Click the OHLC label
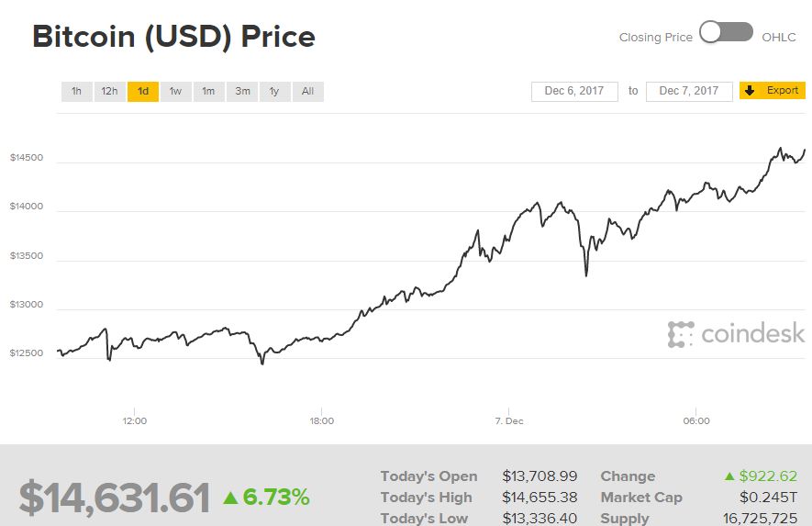 779,38
